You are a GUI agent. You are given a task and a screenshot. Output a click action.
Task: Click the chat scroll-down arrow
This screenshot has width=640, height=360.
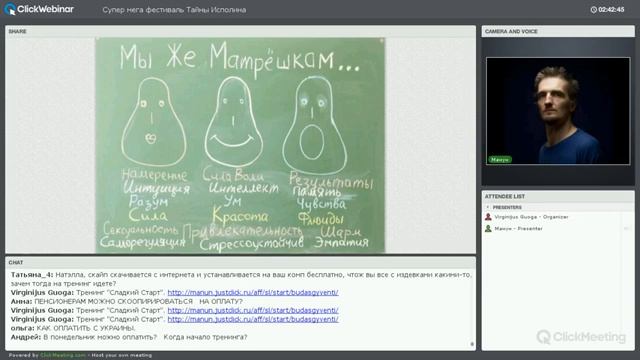pyautogui.click(x=472, y=344)
